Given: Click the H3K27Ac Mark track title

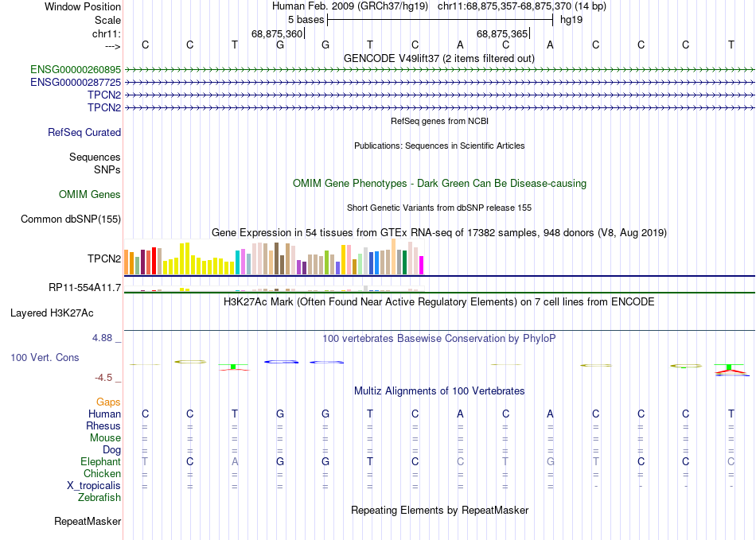Looking at the screenshot, I should pyautogui.click(x=439, y=302).
